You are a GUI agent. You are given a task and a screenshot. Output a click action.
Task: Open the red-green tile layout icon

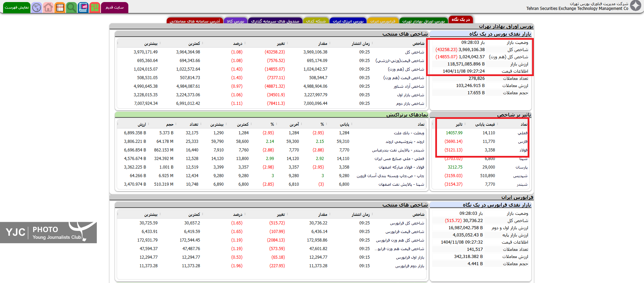95,7
